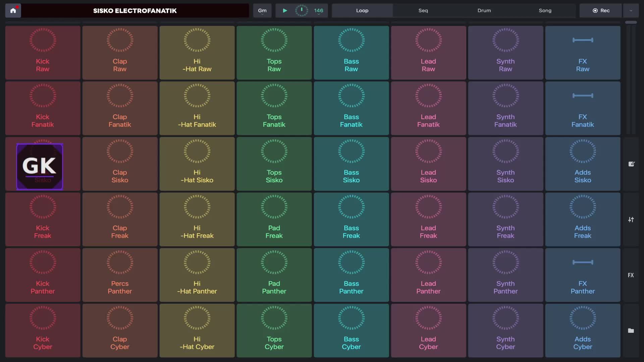Trigger the Tops Raw loop pad
The width and height of the screenshot is (644, 362).
pos(274,53)
